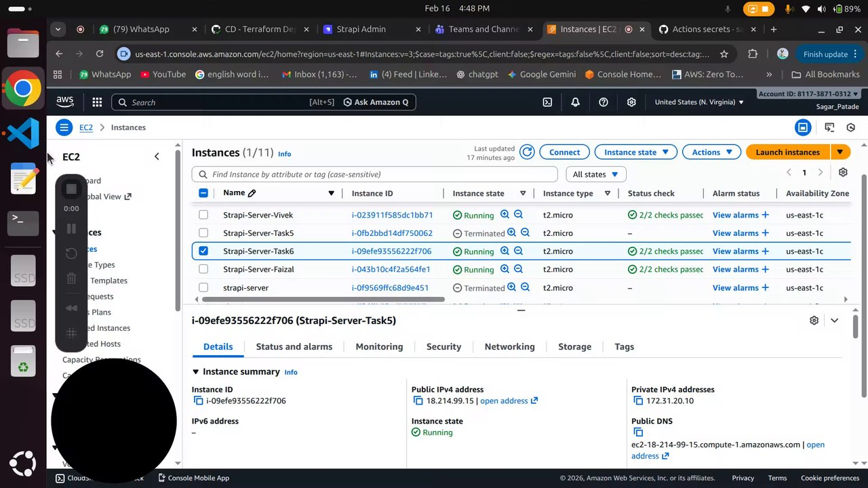Switch to Security tab

pos(443,346)
